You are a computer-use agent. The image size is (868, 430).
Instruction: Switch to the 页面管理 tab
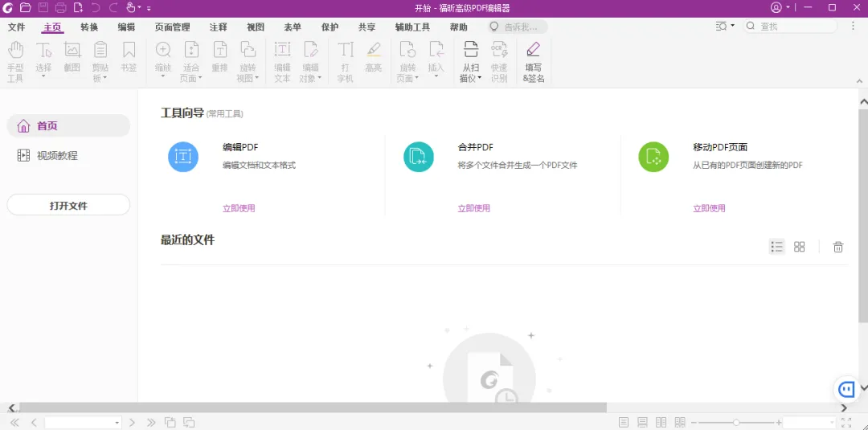pyautogui.click(x=172, y=27)
